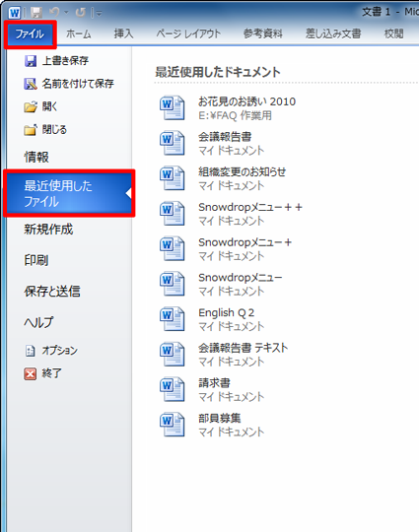Switch to the 挿入 ribbon tab
The width and height of the screenshot is (419, 532).
click(x=123, y=33)
